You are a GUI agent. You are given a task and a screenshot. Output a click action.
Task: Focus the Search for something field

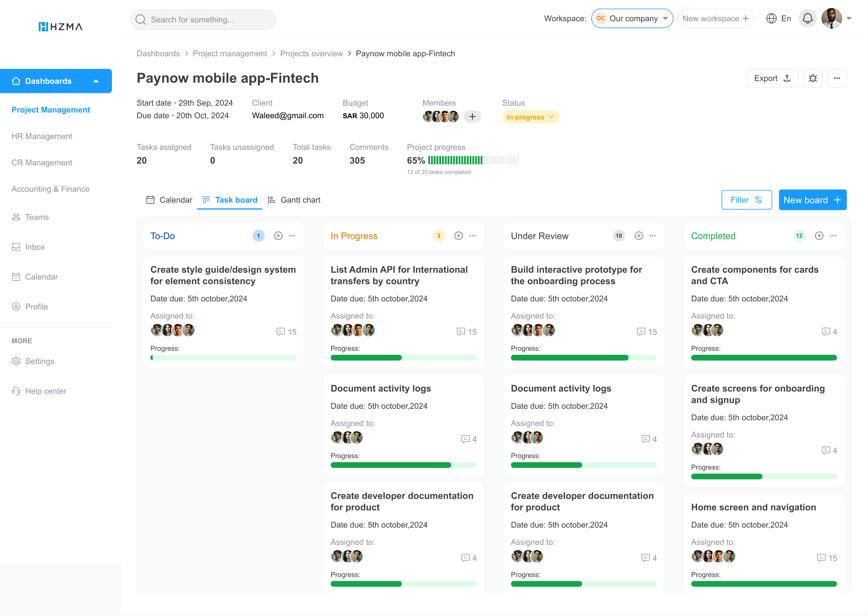point(203,20)
